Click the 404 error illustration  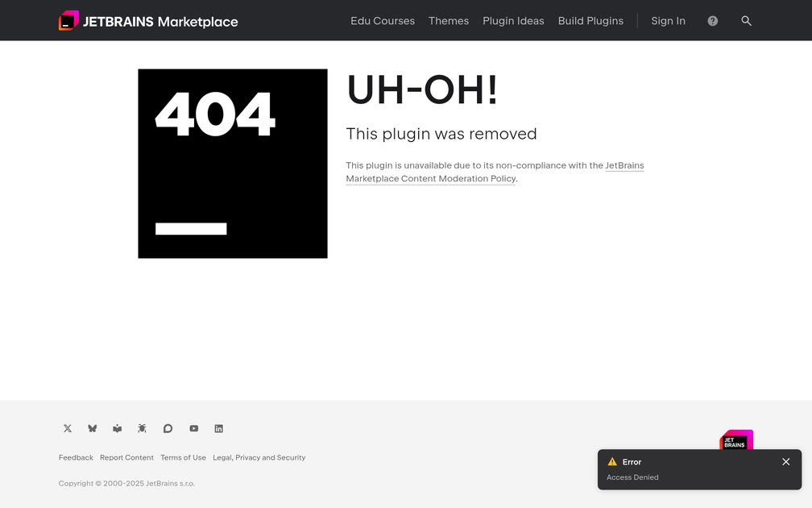[x=232, y=164]
